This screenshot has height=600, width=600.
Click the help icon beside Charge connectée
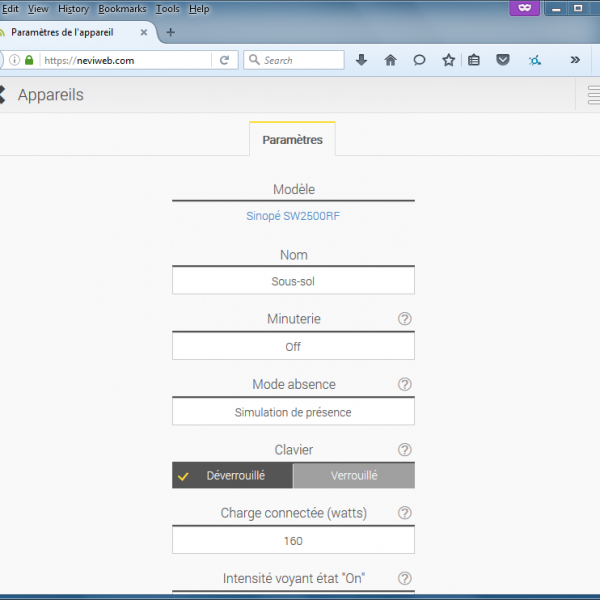pyautogui.click(x=405, y=513)
